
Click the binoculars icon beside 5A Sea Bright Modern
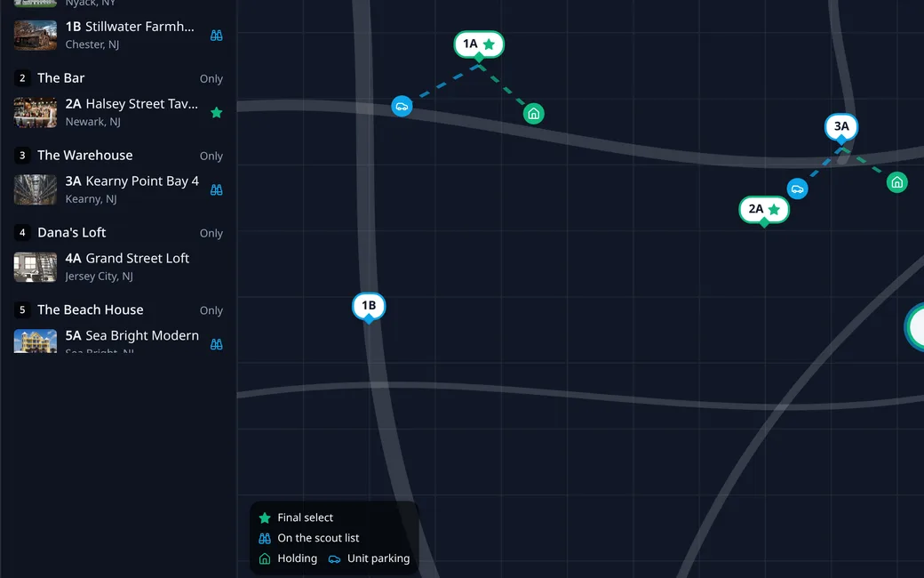pos(216,344)
